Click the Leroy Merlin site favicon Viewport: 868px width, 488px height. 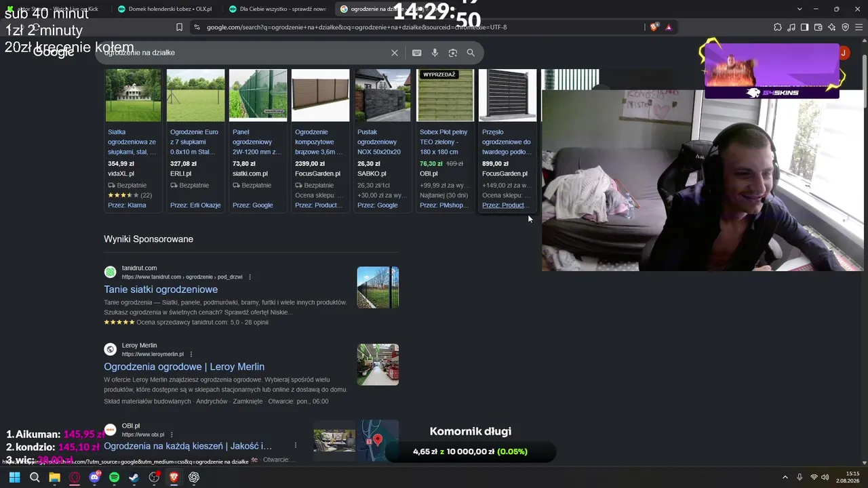click(110, 350)
